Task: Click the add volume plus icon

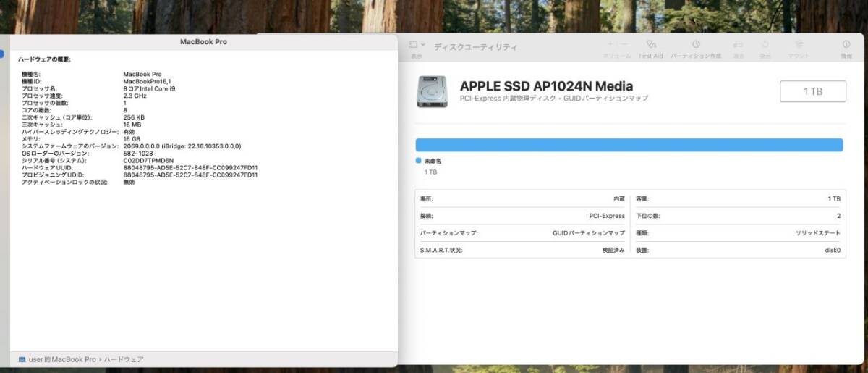Action: 610,45
